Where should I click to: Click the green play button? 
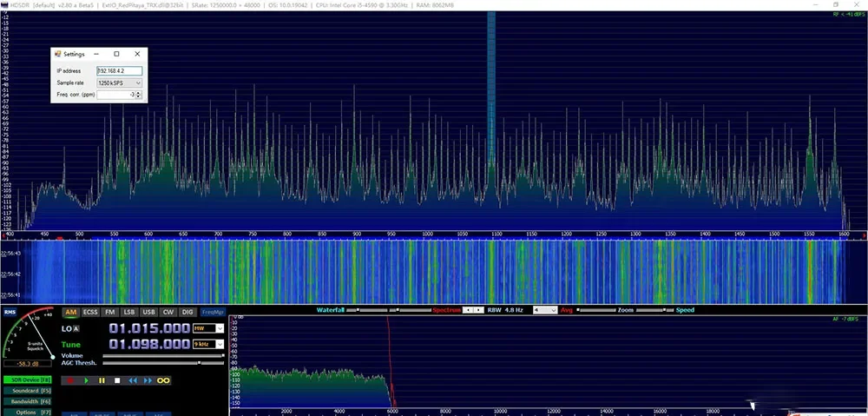tap(86, 380)
